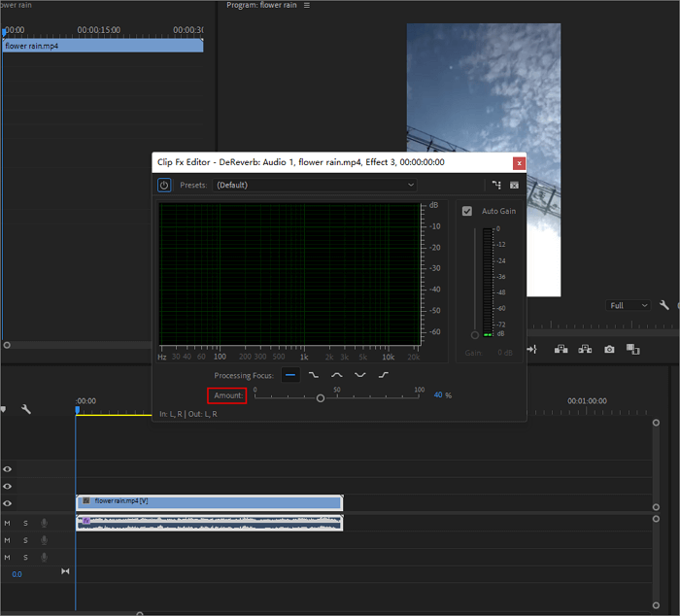
Task: Click the Amount value 40 percent
Action: 438,395
